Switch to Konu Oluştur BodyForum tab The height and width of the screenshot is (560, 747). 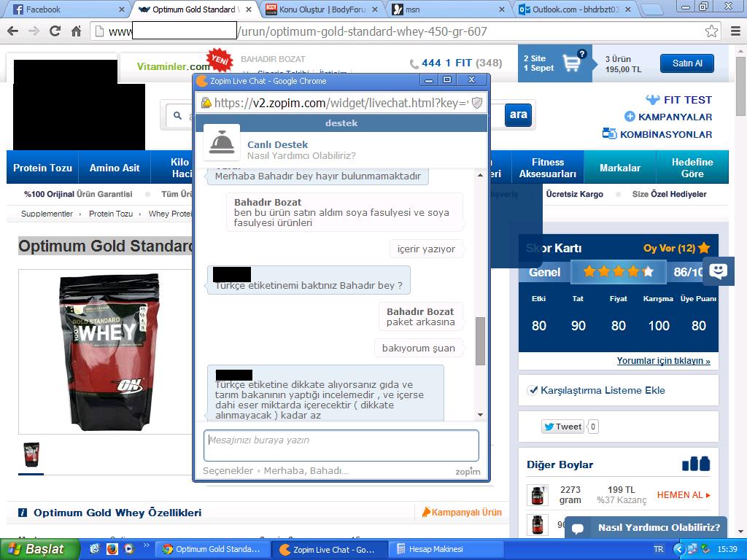tap(322, 9)
